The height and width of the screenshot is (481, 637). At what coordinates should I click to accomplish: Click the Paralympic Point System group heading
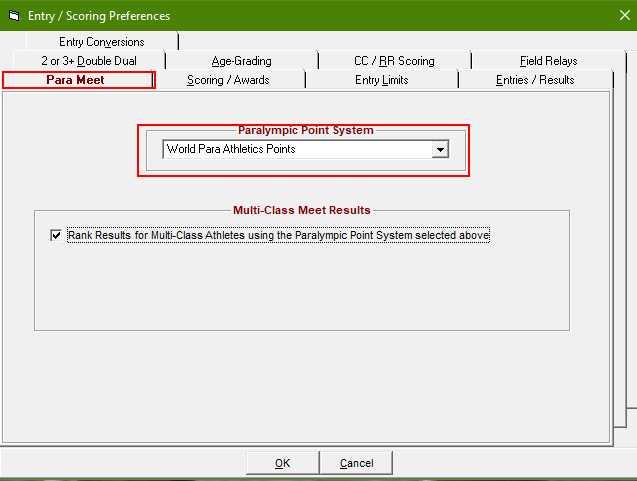click(x=306, y=130)
